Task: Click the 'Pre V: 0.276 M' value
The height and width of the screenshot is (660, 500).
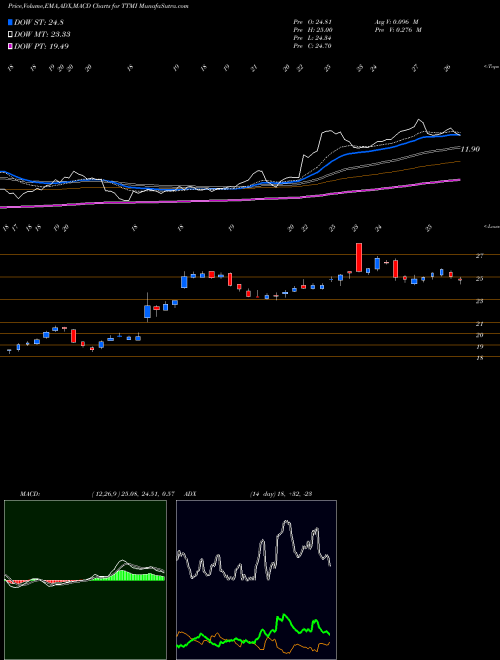Action: pos(398,30)
